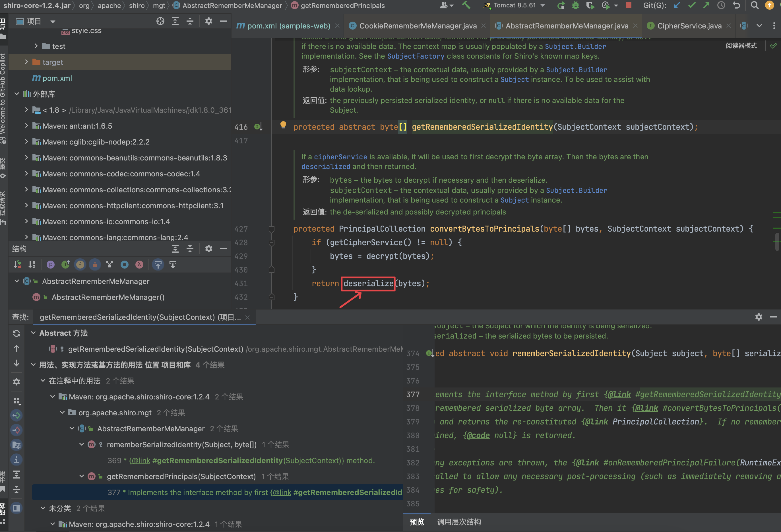Hide the project panel with the minus icon
Image resolution: width=781 pixels, height=532 pixels.
click(x=224, y=21)
